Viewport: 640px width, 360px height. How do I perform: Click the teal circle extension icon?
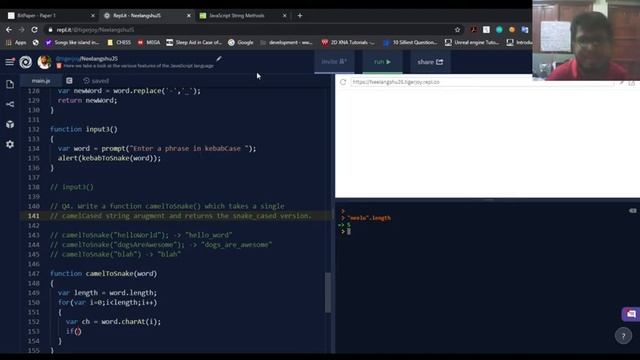click(499, 30)
